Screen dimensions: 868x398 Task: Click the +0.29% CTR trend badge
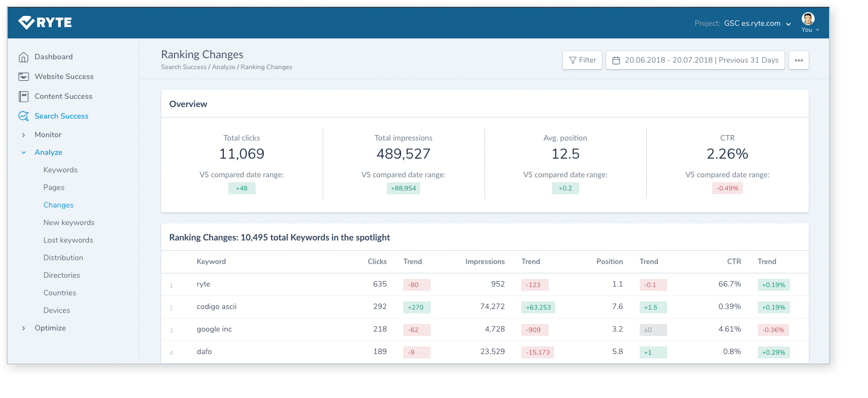[x=774, y=352]
